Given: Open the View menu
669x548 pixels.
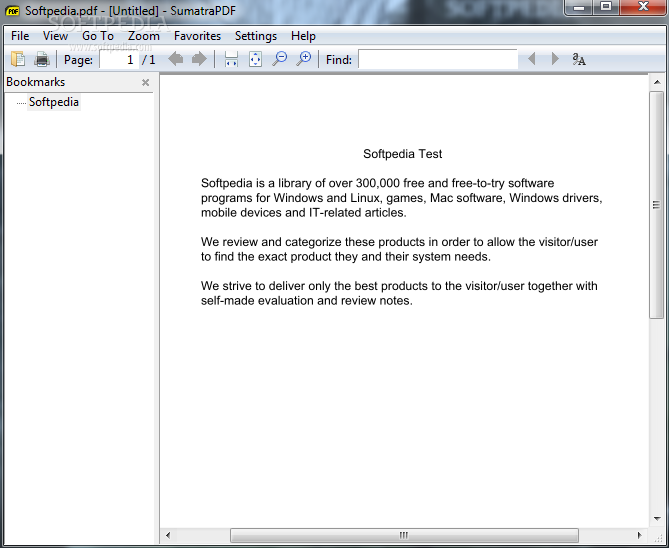Looking at the screenshot, I should [55, 36].
